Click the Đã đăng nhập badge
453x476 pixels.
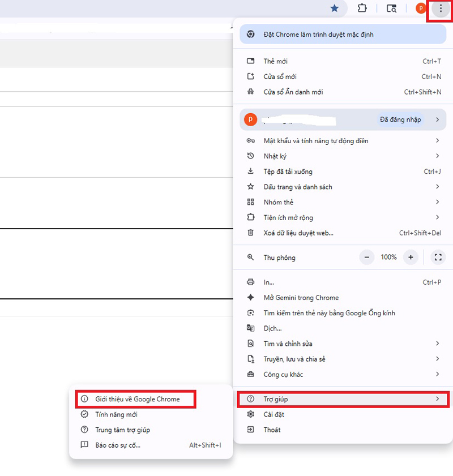(x=400, y=119)
